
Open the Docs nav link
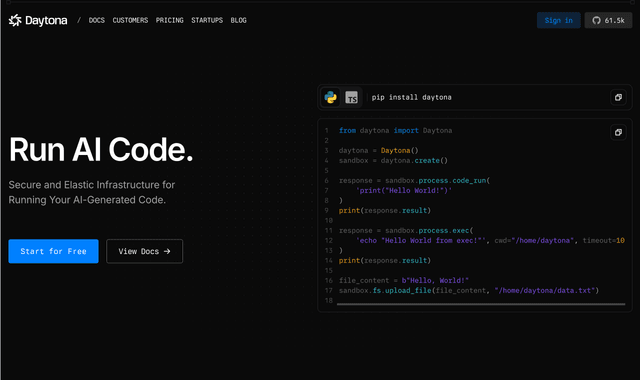coord(97,20)
